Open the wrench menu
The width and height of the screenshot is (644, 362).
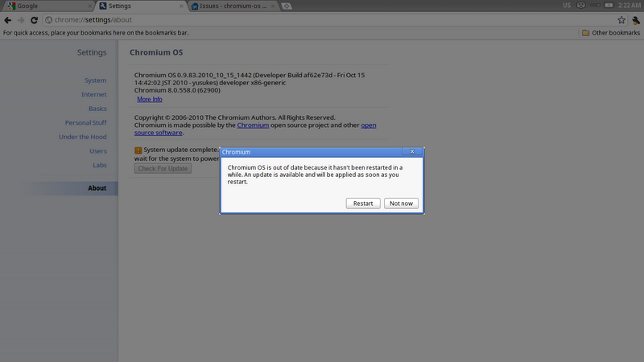(636, 20)
